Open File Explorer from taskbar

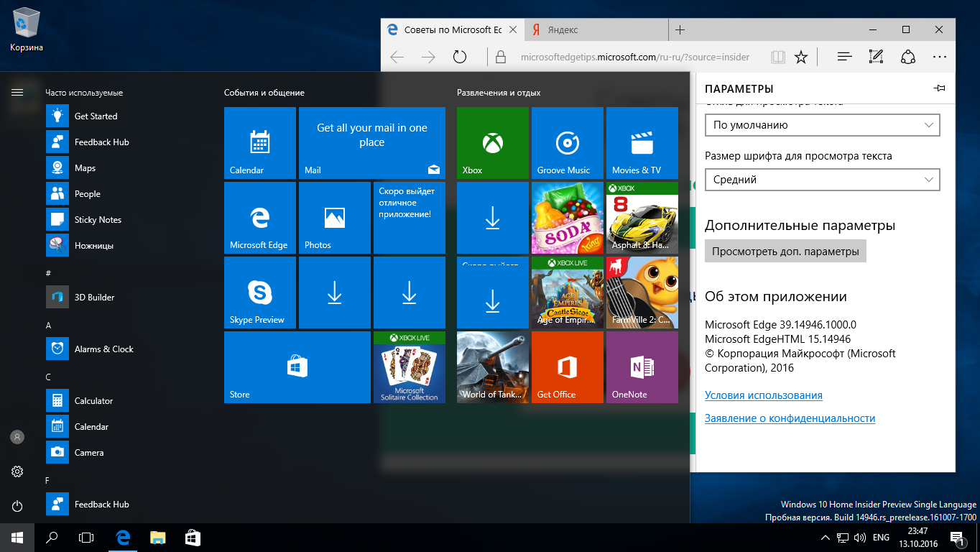pos(158,538)
